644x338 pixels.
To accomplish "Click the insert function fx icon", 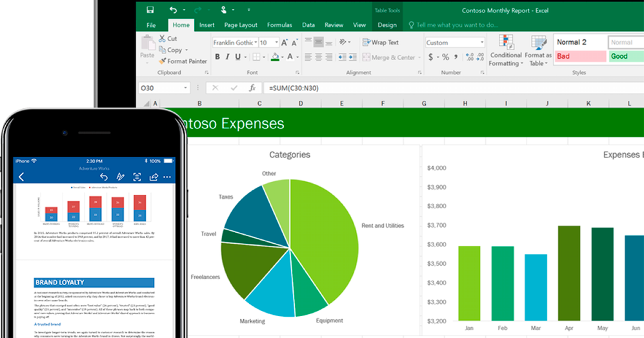I will [x=253, y=88].
